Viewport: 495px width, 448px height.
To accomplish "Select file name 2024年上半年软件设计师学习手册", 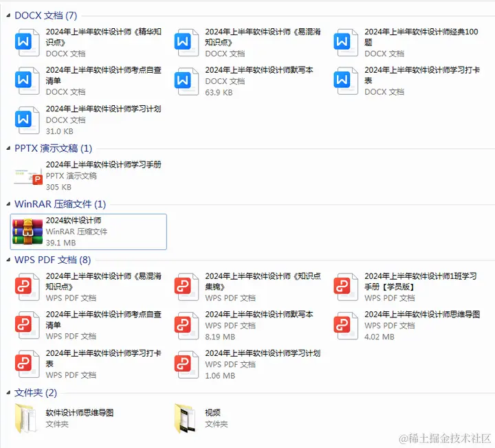I will (104, 165).
